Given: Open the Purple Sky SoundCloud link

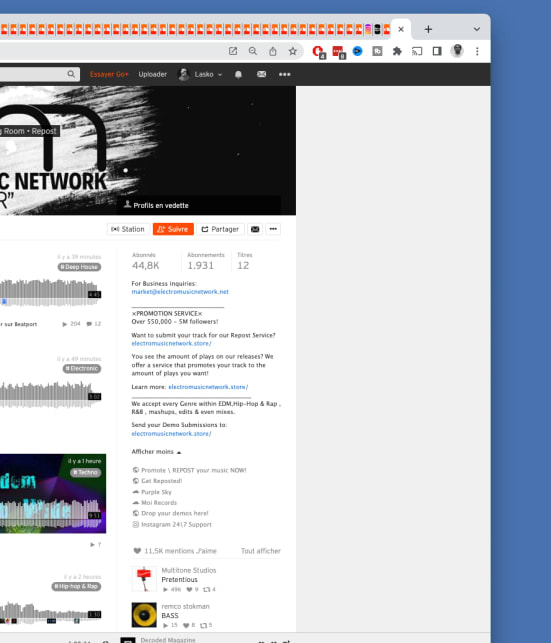Looking at the screenshot, I should coord(152,492).
